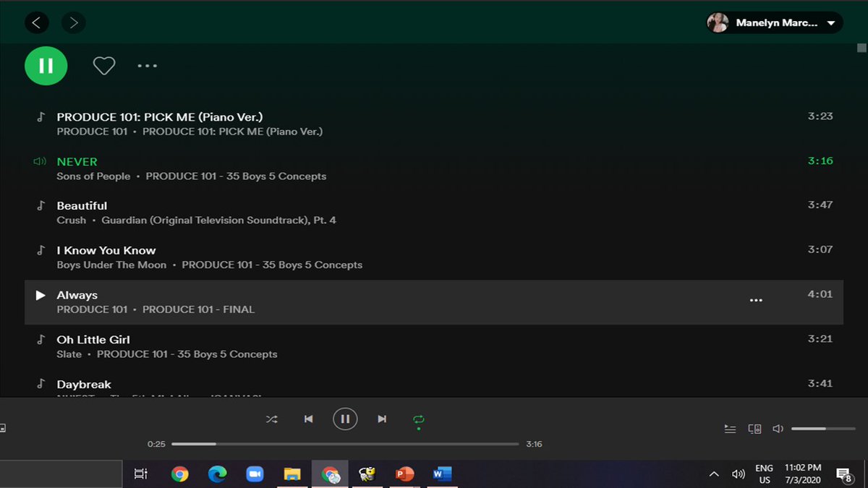Image resolution: width=868 pixels, height=488 pixels.
Task: Adjust the volume slider
Action: pos(822,429)
